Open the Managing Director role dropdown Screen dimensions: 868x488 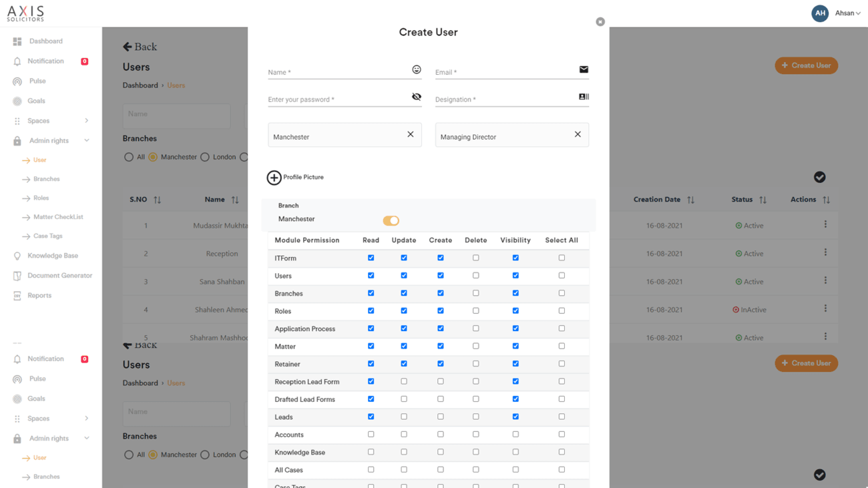point(512,135)
